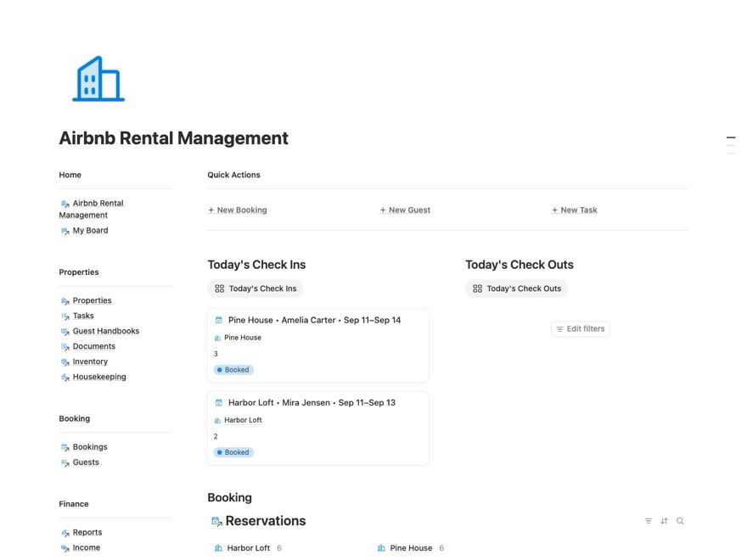Click Edit filters button
Image resolution: width=747 pixels, height=560 pixels.
coord(581,329)
